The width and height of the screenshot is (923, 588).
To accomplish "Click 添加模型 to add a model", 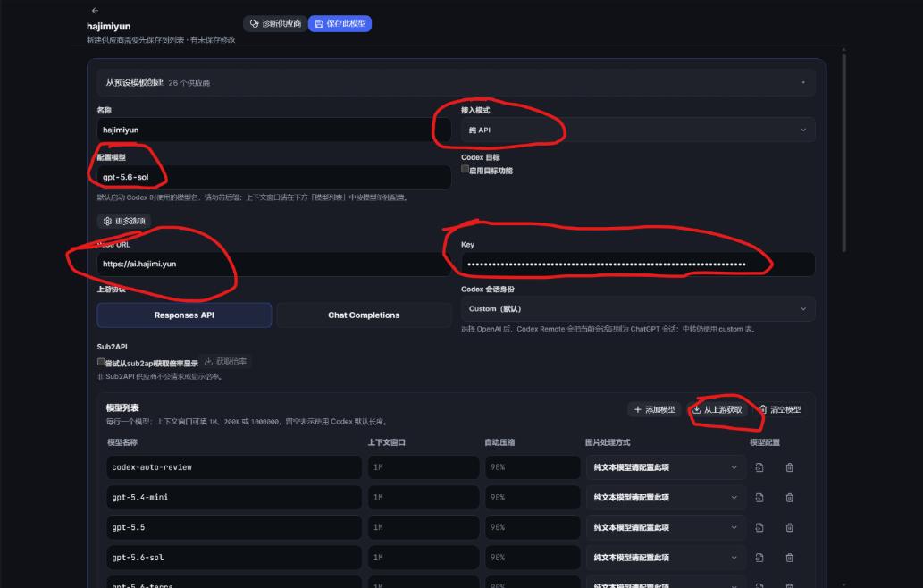I will [x=655, y=409].
